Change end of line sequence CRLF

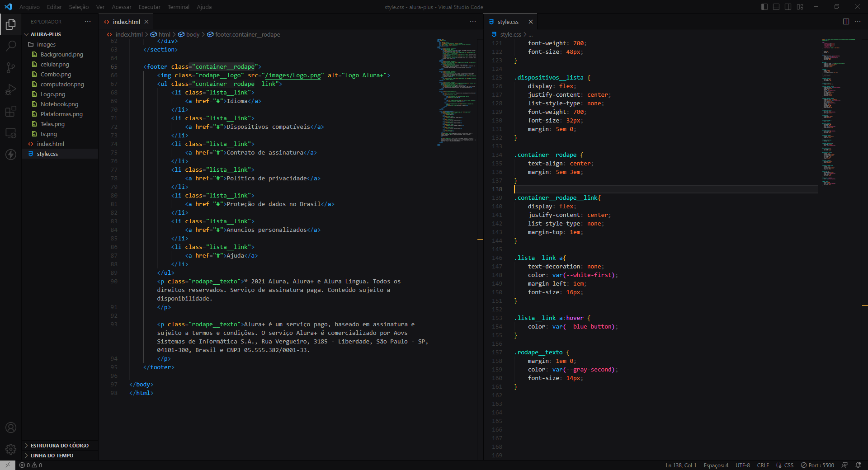pos(763,465)
